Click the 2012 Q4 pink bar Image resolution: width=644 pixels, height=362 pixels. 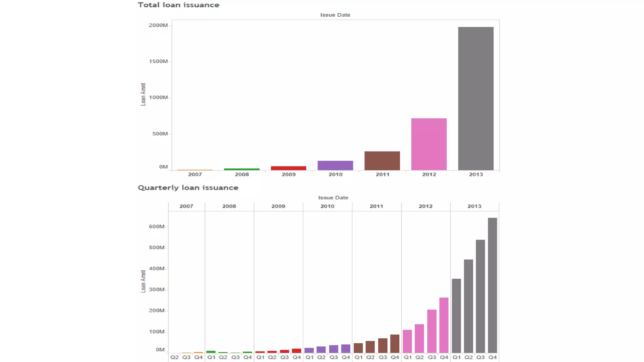click(x=444, y=325)
